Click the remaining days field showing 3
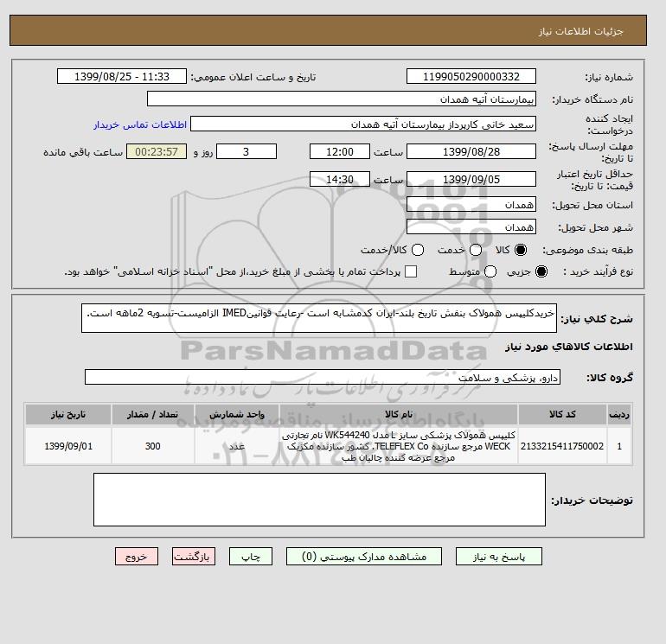 pos(247,151)
